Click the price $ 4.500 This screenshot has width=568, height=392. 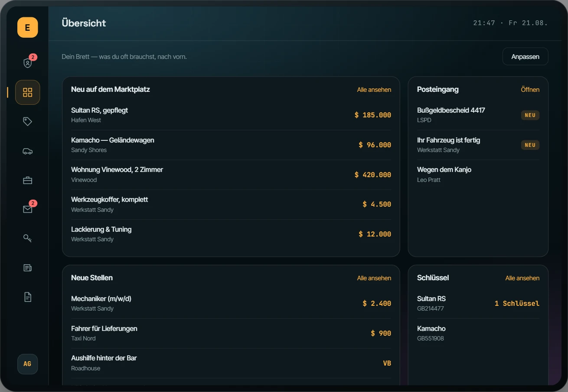click(x=377, y=204)
